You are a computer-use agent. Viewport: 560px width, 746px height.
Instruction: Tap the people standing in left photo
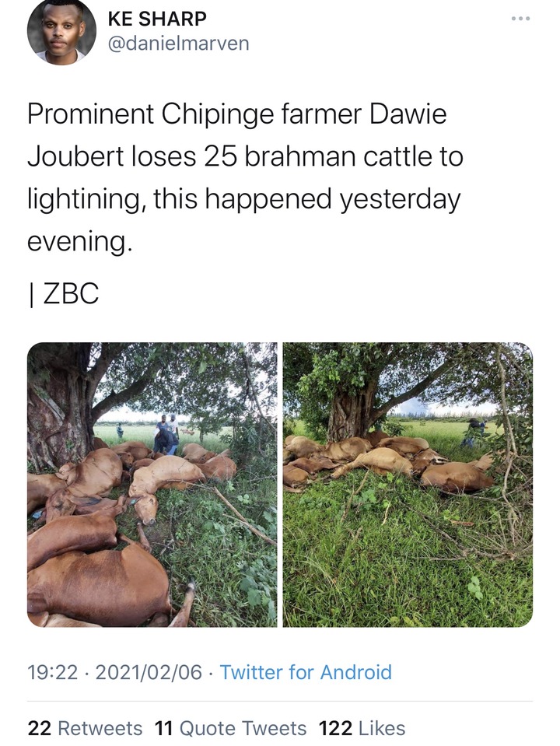click(x=166, y=436)
